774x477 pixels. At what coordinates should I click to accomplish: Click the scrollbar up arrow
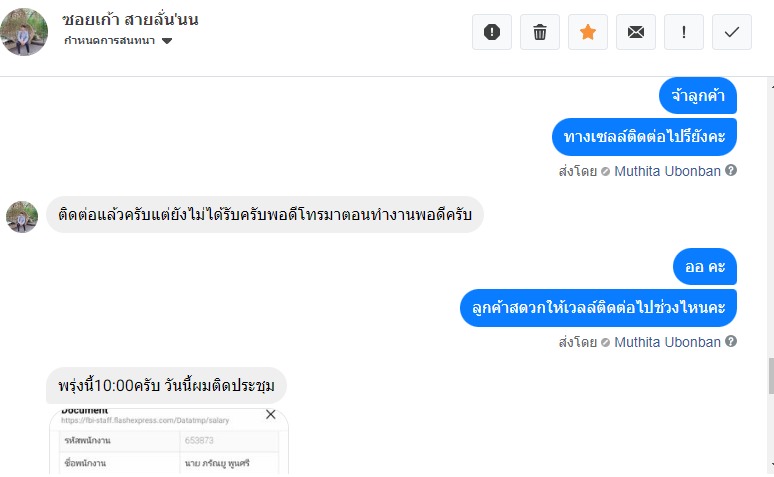pyautogui.click(x=769, y=88)
